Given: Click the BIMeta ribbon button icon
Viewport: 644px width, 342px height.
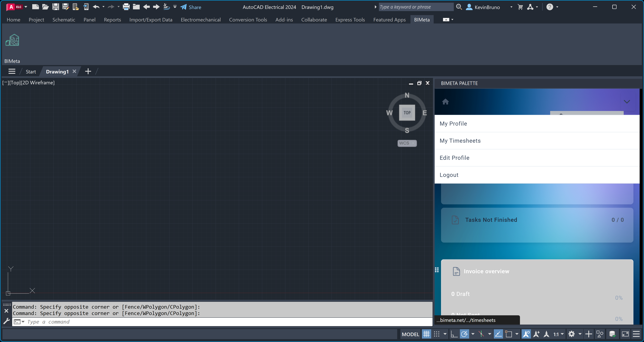Looking at the screenshot, I should (x=12, y=40).
